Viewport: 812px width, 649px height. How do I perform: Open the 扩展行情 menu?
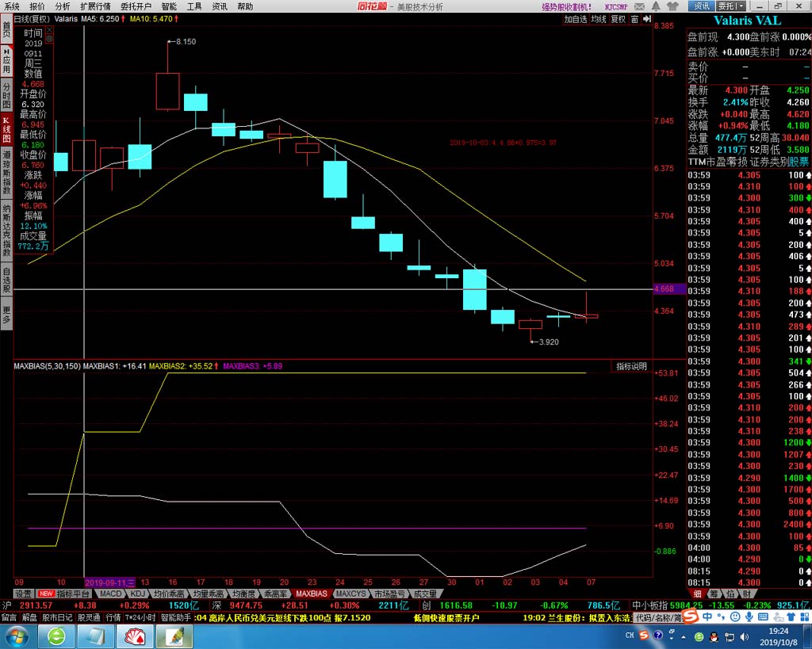95,6
